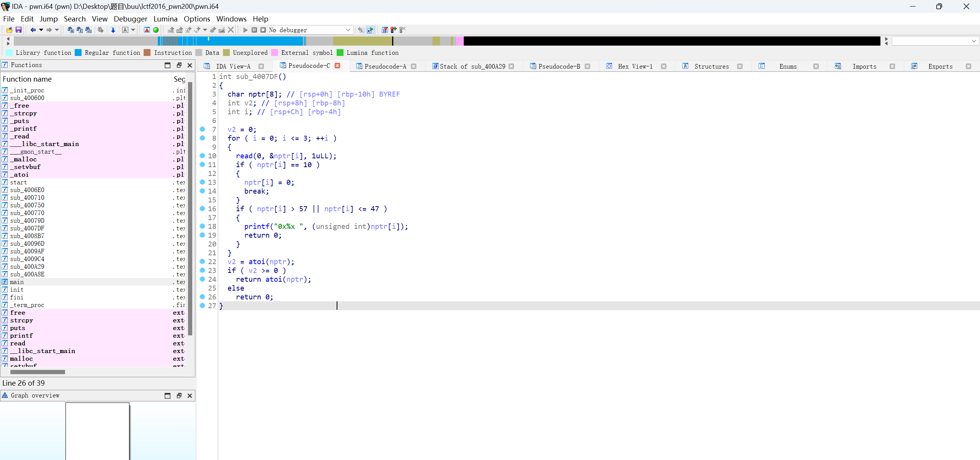Open the Debugger menu
The image size is (980, 460).
tap(131, 19)
